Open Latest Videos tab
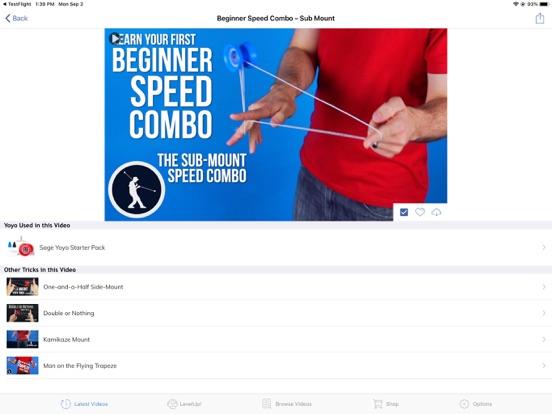Viewport: 552px width, 414px height. coord(84,404)
